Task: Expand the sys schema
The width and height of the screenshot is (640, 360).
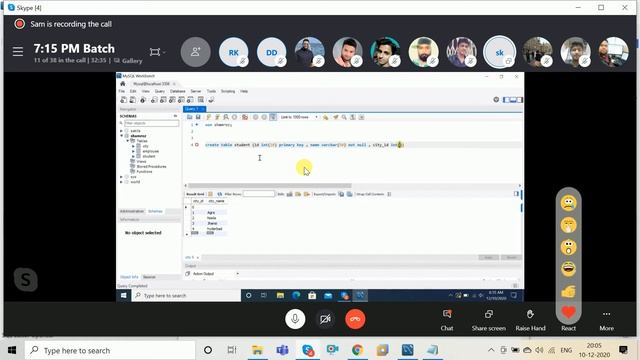Action: [x=121, y=177]
